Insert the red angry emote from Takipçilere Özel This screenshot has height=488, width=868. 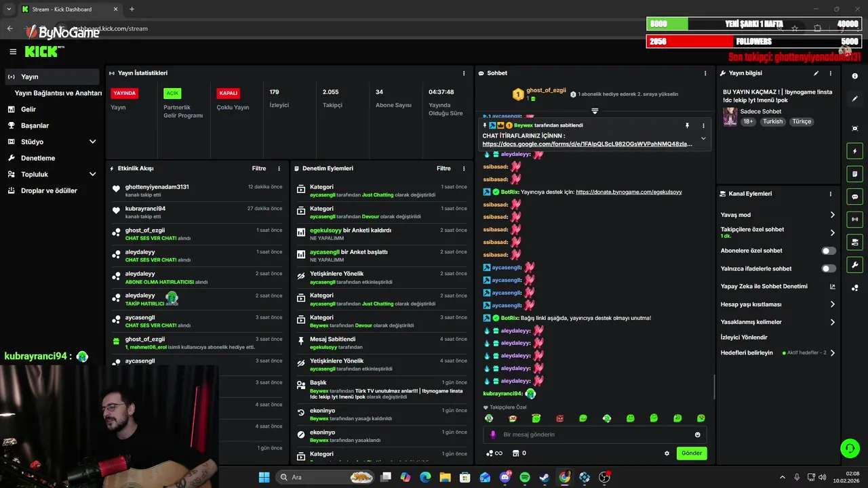(560, 418)
